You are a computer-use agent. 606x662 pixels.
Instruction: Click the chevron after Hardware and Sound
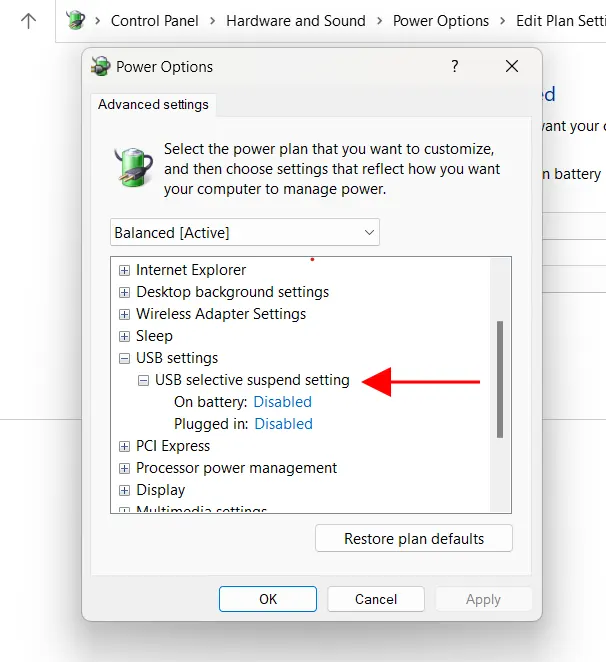click(x=379, y=21)
